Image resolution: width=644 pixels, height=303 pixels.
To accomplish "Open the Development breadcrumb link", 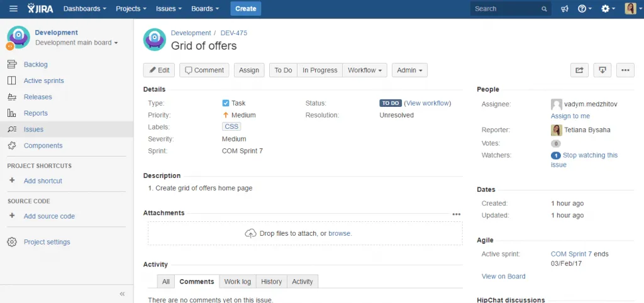I will coord(191,33).
